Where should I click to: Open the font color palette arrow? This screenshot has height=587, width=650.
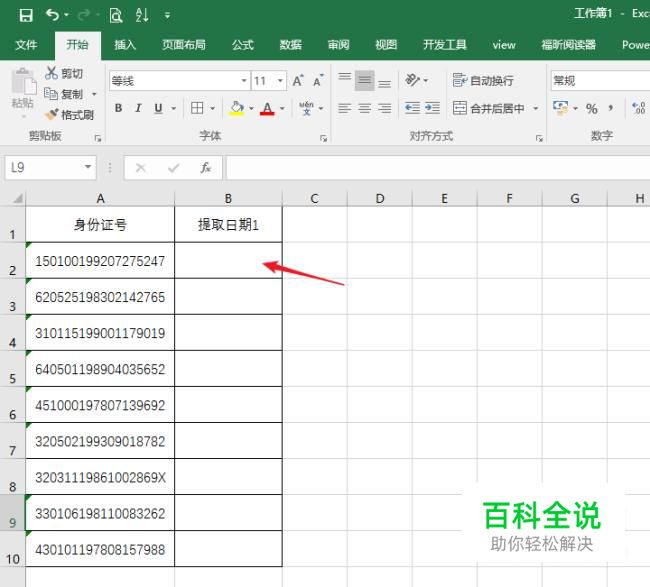(282, 108)
